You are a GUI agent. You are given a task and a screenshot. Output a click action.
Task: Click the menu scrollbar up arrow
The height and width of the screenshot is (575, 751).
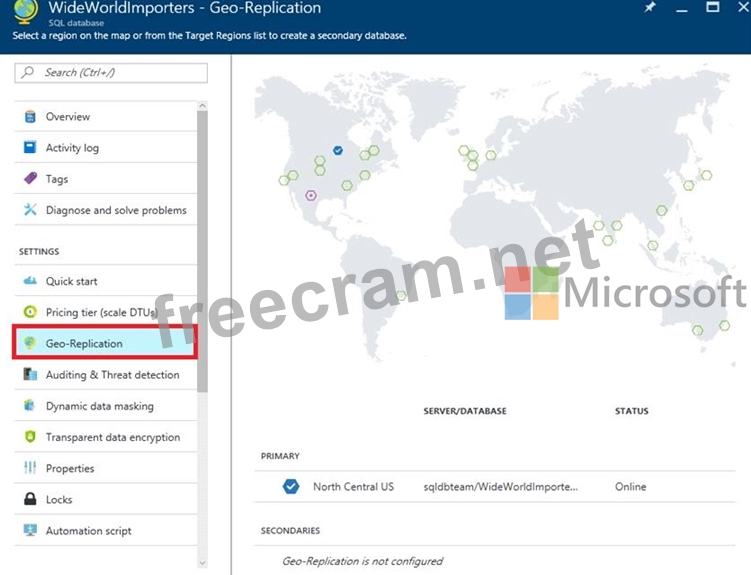(202, 105)
